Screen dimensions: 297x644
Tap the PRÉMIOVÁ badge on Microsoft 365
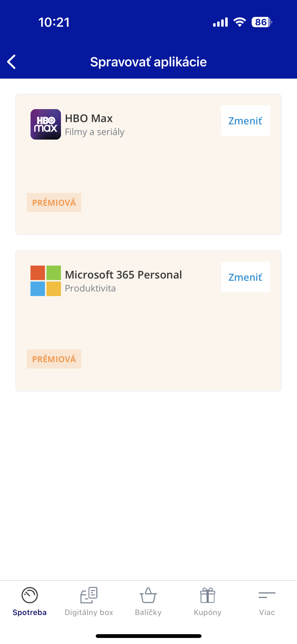54,359
